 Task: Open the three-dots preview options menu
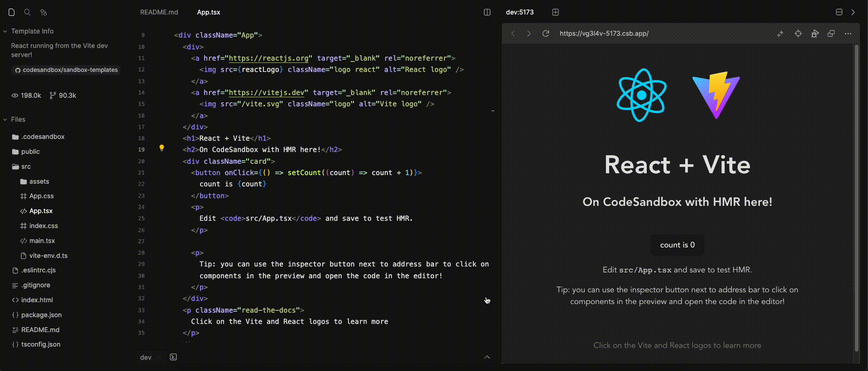(848, 33)
